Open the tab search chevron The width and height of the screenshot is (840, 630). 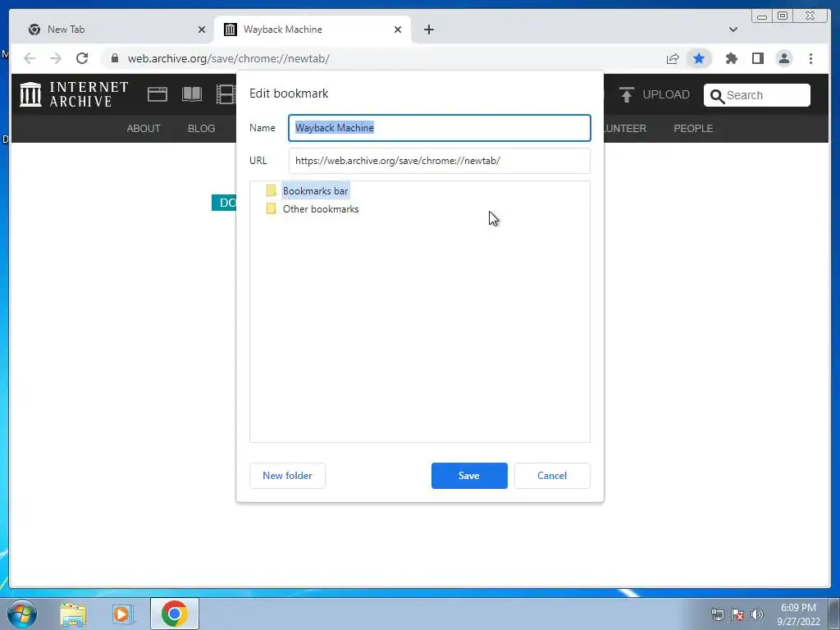(x=733, y=30)
